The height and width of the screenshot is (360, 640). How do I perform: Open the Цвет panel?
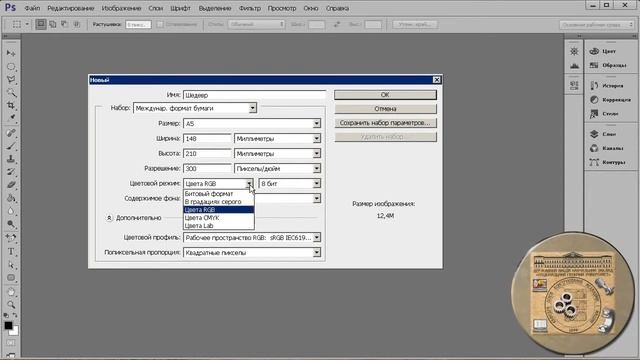609,51
